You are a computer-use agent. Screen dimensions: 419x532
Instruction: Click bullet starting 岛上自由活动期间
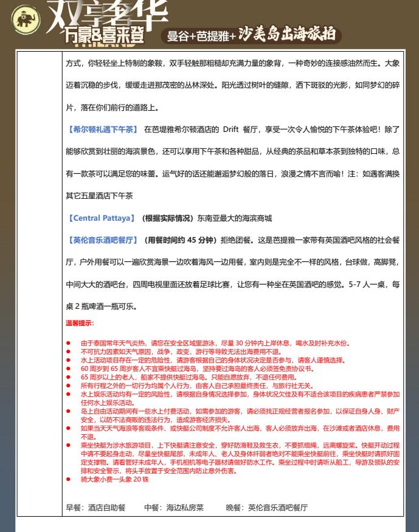click(x=240, y=415)
